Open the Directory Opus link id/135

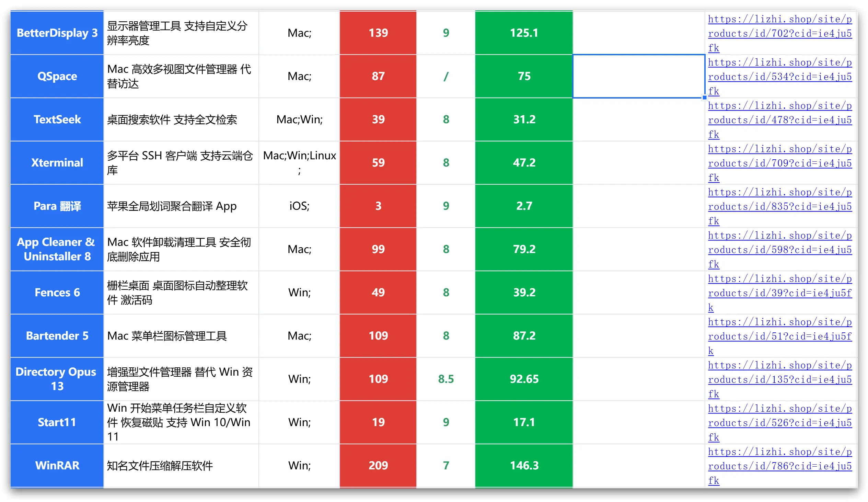click(780, 379)
